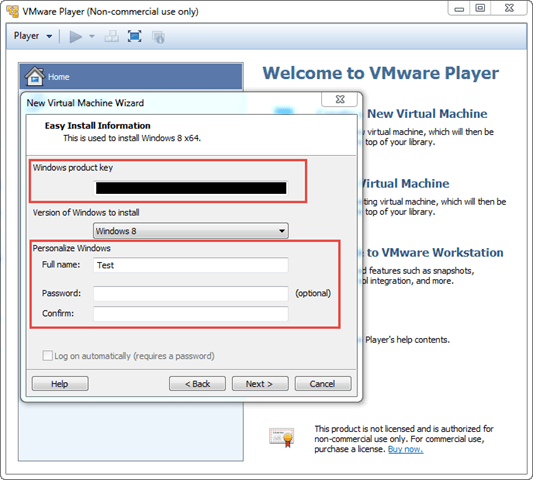Image resolution: width=533 pixels, height=480 pixels.
Task: Select the Home item in library
Action: (x=131, y=76)
